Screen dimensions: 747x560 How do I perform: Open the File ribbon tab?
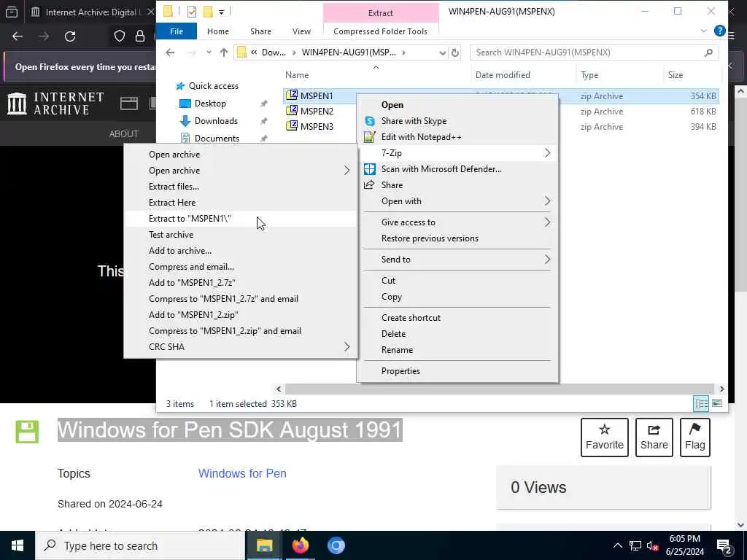click(x=177, y=31)
